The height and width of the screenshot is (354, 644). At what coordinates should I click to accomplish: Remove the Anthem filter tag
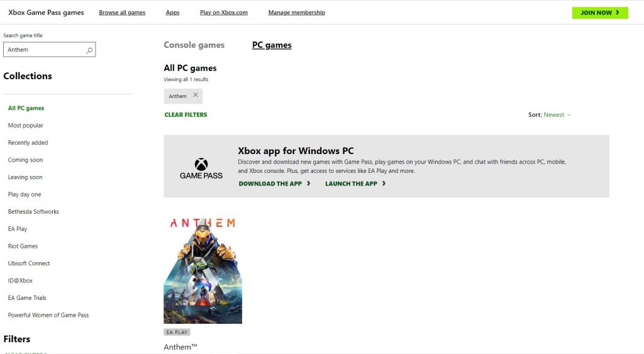(195, 96)
